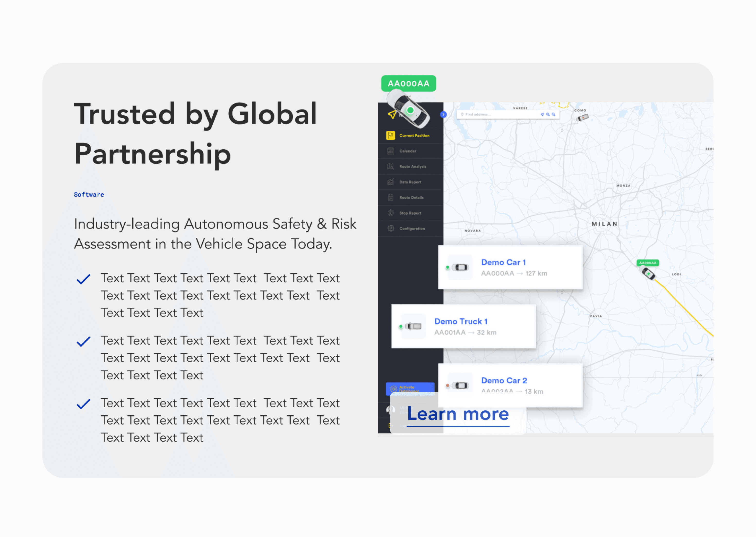756x537 pixels.
Task: Click the Learn more link
Action: pos(458,414)
